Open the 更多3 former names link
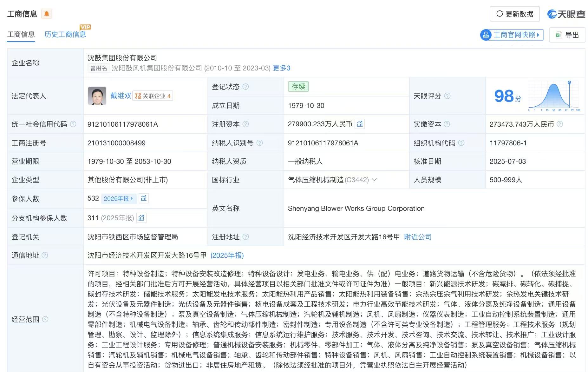Viewport: 588px width, 372px height. click(281, 68)
